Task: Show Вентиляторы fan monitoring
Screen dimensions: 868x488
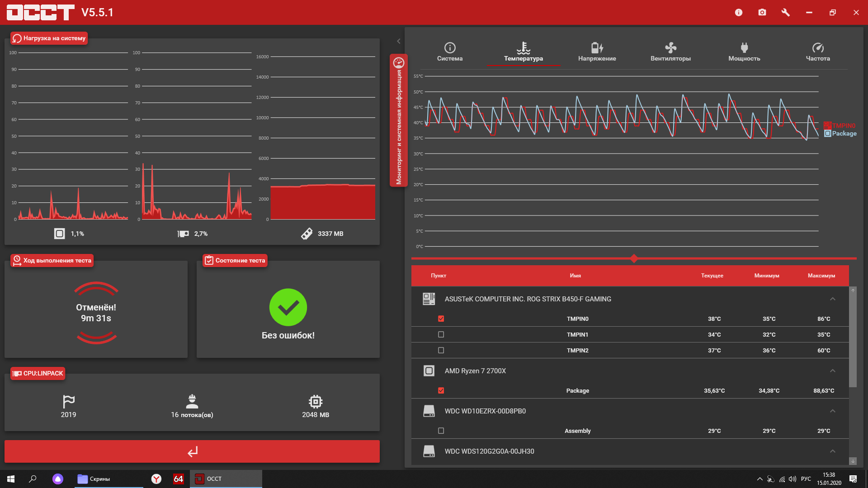Action: 670,52
